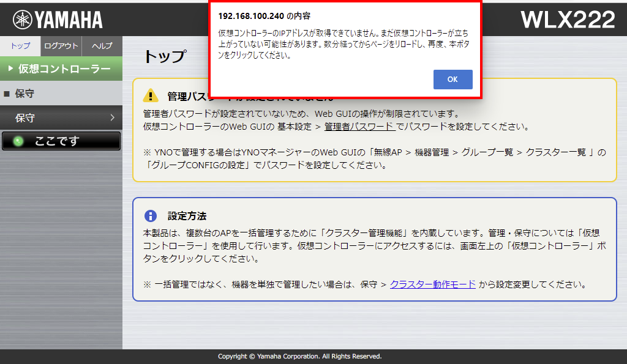Click the Yamaha copyright footer text
Image resolution: width=627 pixels, height=364 pixels.
pyautogui.click(x=299, y=356)
